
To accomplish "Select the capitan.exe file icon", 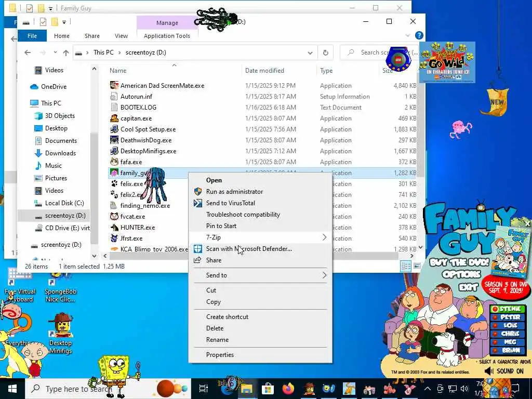I will [x=114, y=118].
